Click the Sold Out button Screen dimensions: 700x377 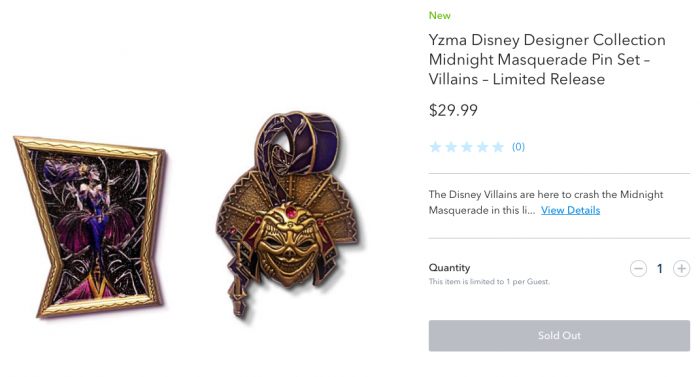559,335
